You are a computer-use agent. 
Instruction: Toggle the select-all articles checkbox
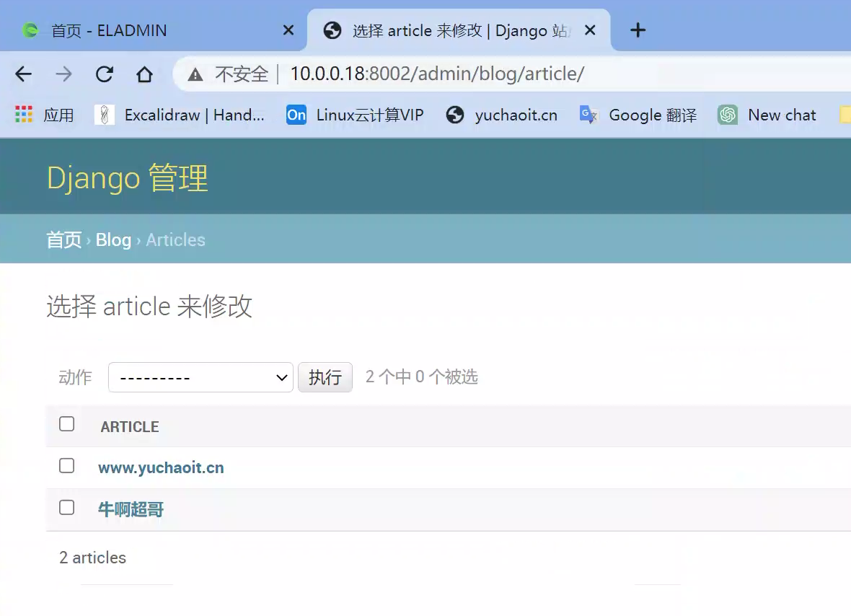(67, 424)
